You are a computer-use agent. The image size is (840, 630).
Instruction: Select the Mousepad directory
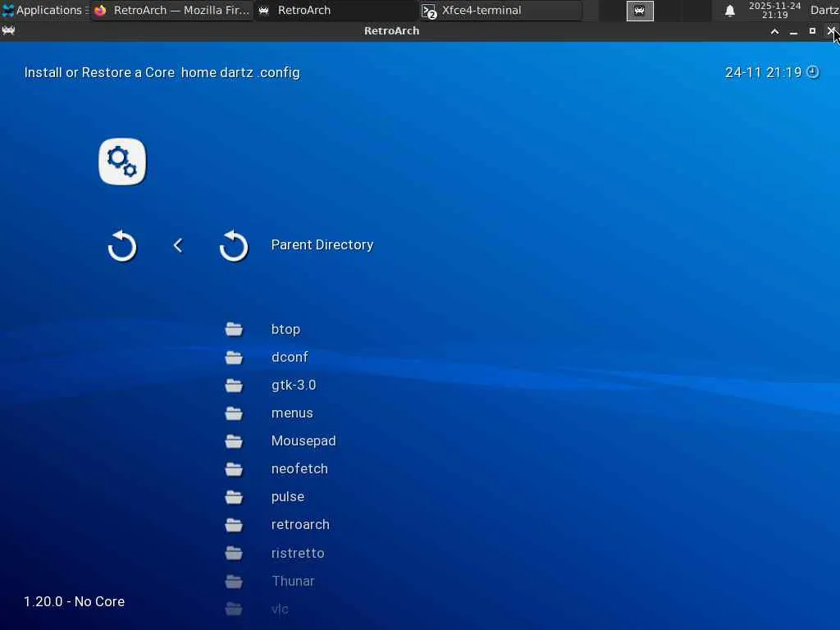click(x=304, y=441)
